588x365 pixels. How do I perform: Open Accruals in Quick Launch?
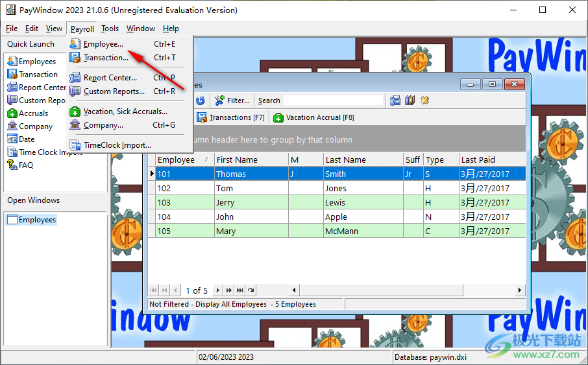tap(28, 113)
